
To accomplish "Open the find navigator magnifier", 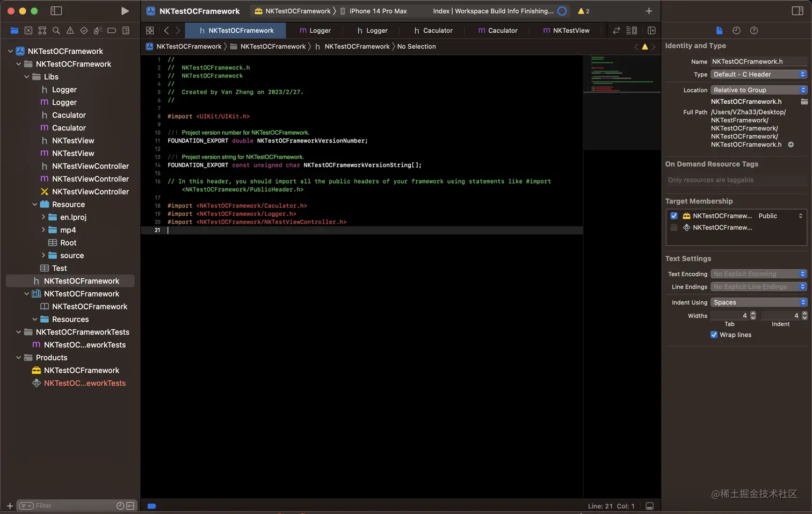I will [56, 31].
